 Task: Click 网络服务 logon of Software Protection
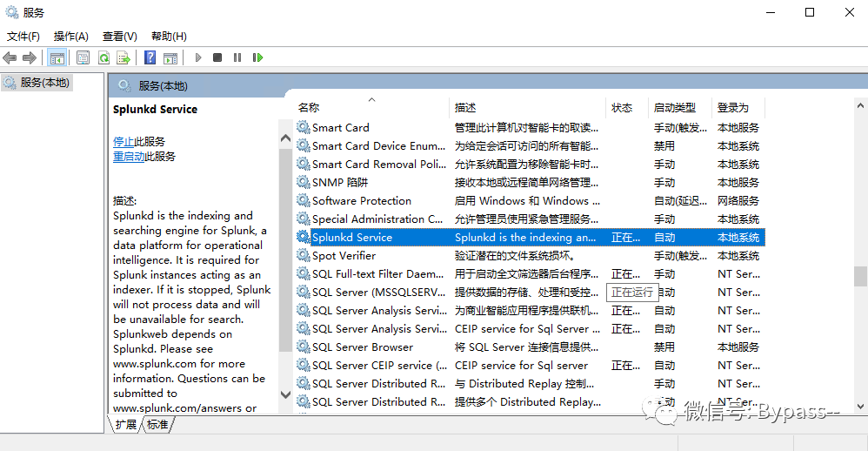coord(738,200)
